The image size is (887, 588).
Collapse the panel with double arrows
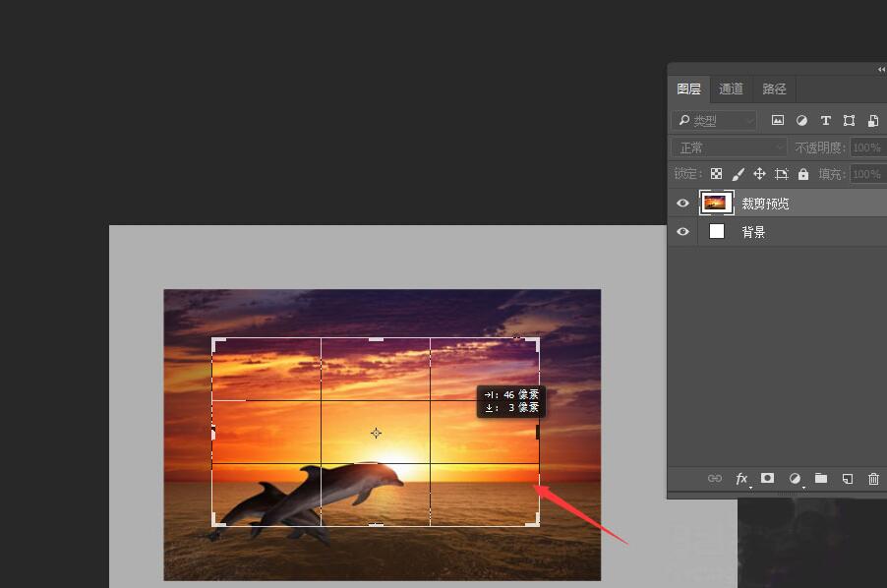881,70
